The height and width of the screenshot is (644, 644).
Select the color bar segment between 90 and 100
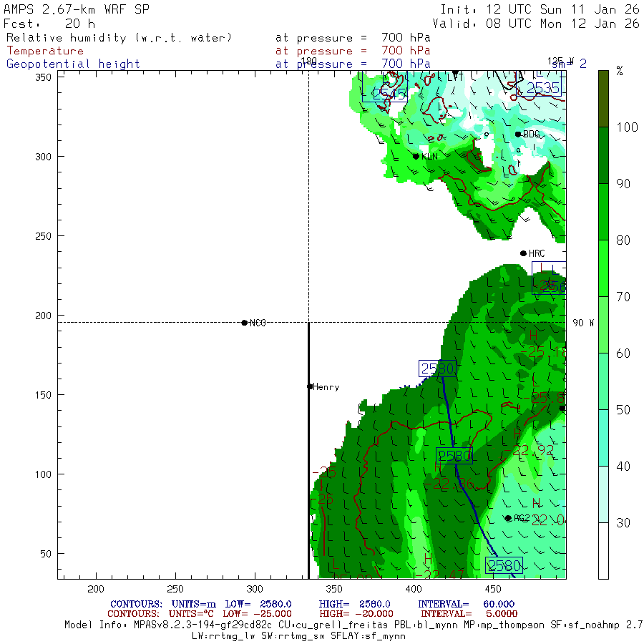click(x=603, y=155)
